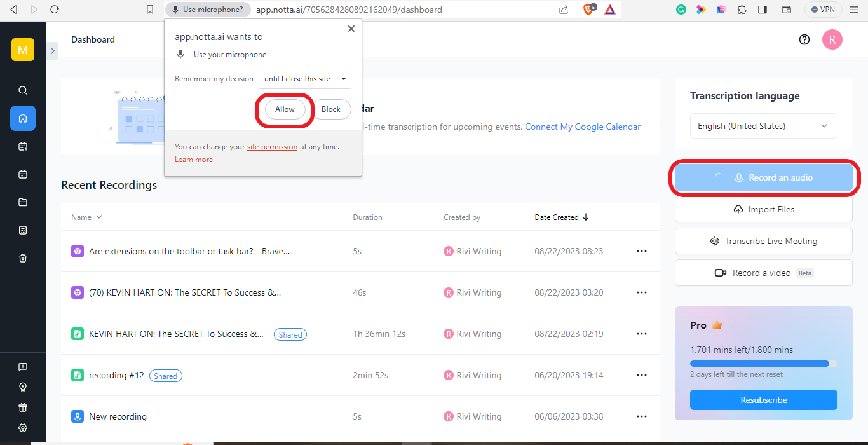Open more options for 08/22/2023 03:20 row
The width and height of the screenshot is (868, 445).
642,292
